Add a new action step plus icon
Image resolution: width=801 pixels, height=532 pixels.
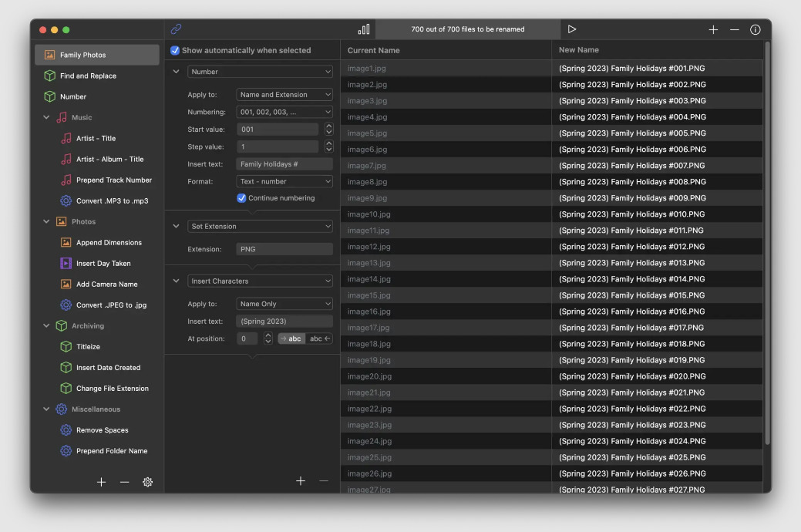pyautogui.click(x=301, y=481)
